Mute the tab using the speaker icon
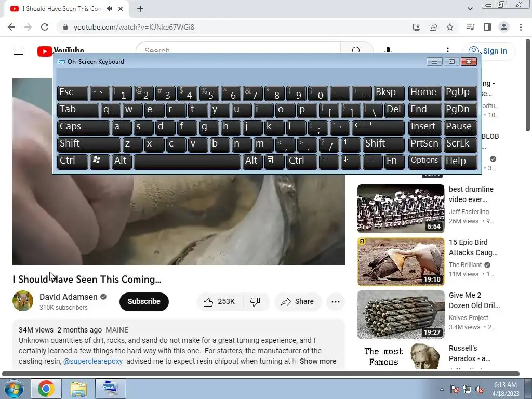532x399 pixels. 109,9
